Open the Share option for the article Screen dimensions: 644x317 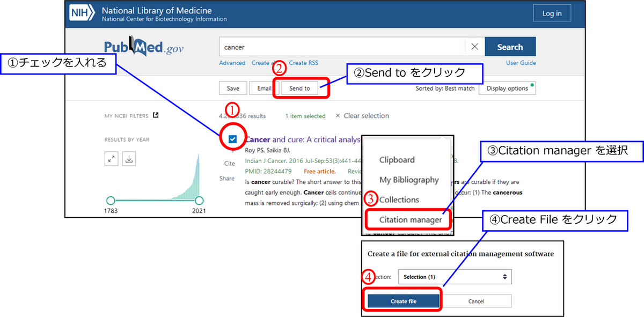[x=227, y=178]
